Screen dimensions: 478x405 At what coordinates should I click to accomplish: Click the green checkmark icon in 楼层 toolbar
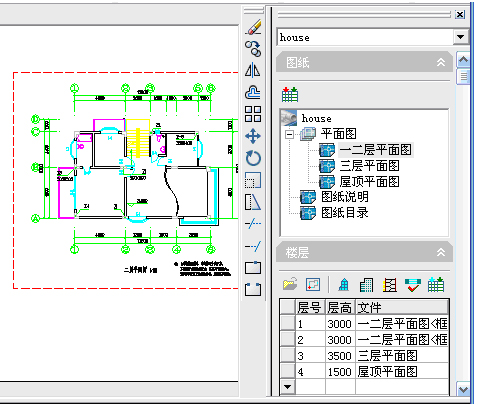412,285
